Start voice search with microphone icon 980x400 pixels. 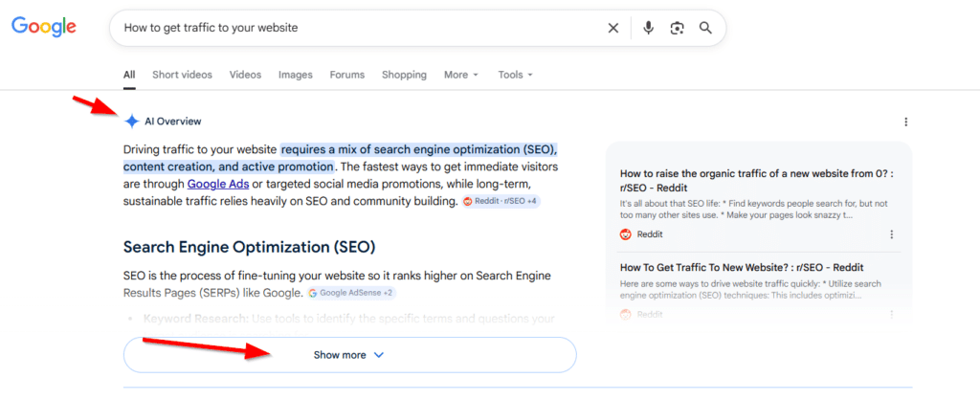click(648, 28)
